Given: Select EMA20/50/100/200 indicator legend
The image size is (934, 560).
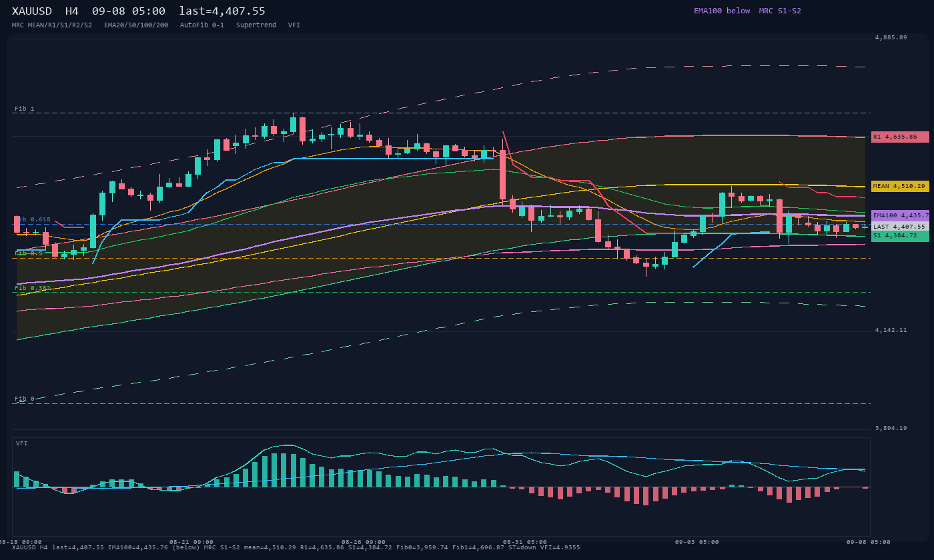Looking at the screenshot, I should [x=136, y=25].
